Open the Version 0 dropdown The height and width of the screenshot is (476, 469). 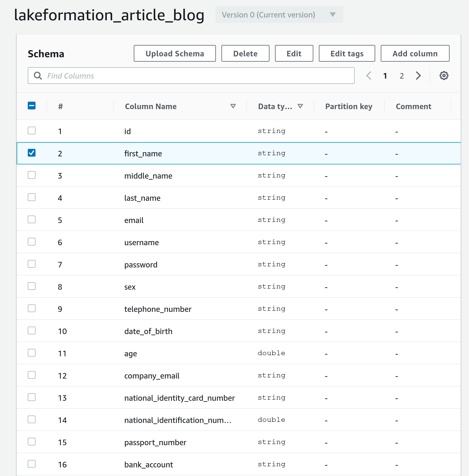point(279,14)
